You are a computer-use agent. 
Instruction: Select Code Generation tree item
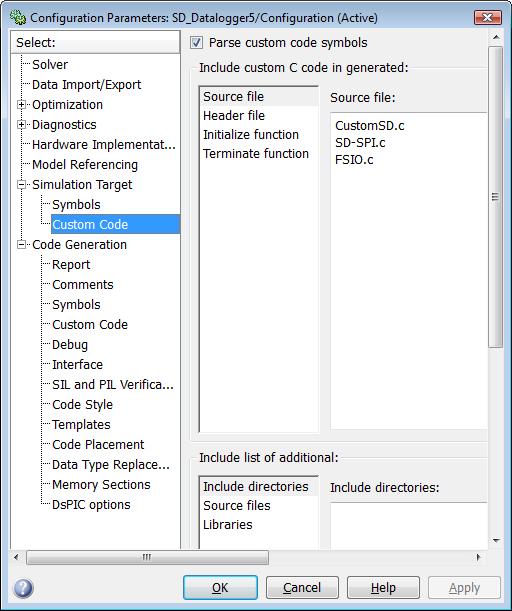(x=79, y=244)
